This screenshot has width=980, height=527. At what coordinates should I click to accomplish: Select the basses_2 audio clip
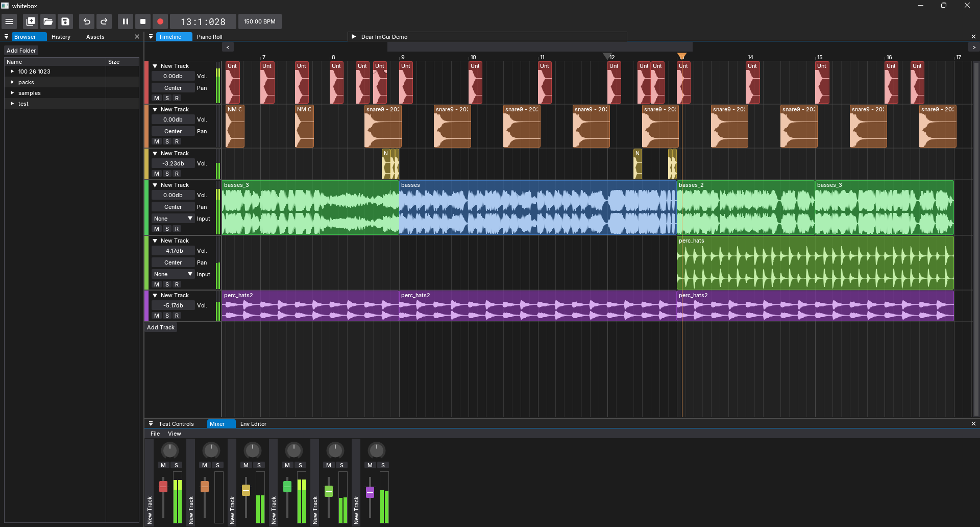coord(746,207)
